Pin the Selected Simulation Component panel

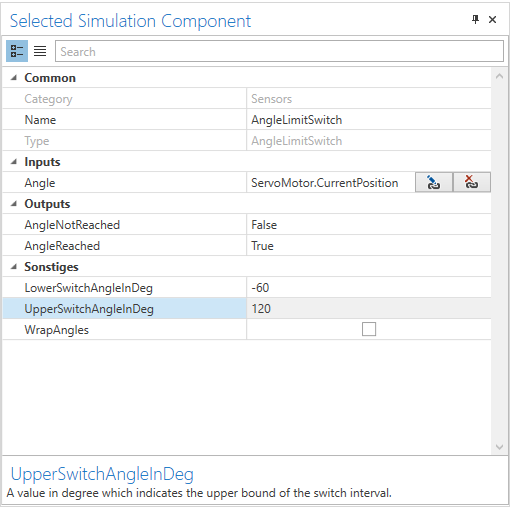476,20
